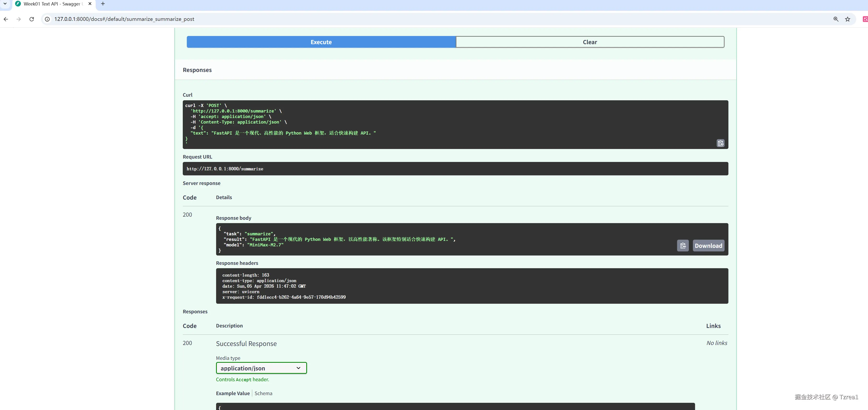Bookmark the page with the star icon
Image resolution: width=868 pixels, height=410 pixels.
[848, 19]
